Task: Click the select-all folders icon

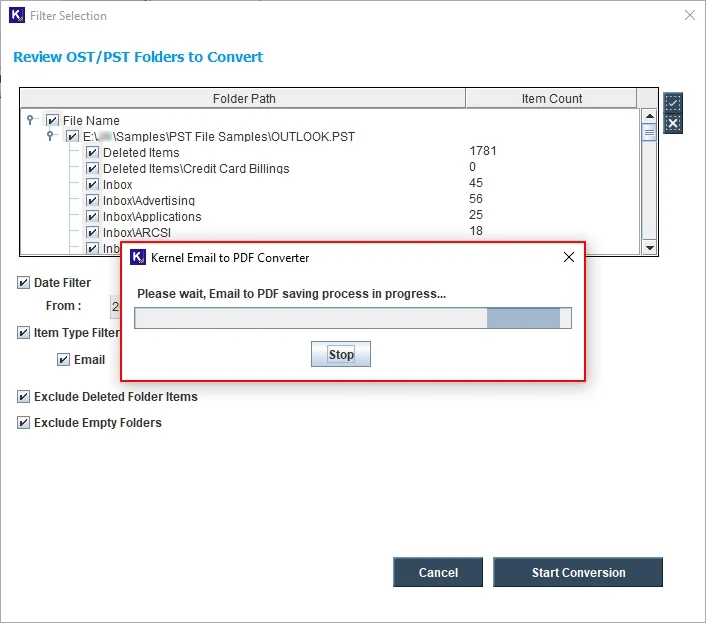Action: pyautogui.click(x=673, y=103)
